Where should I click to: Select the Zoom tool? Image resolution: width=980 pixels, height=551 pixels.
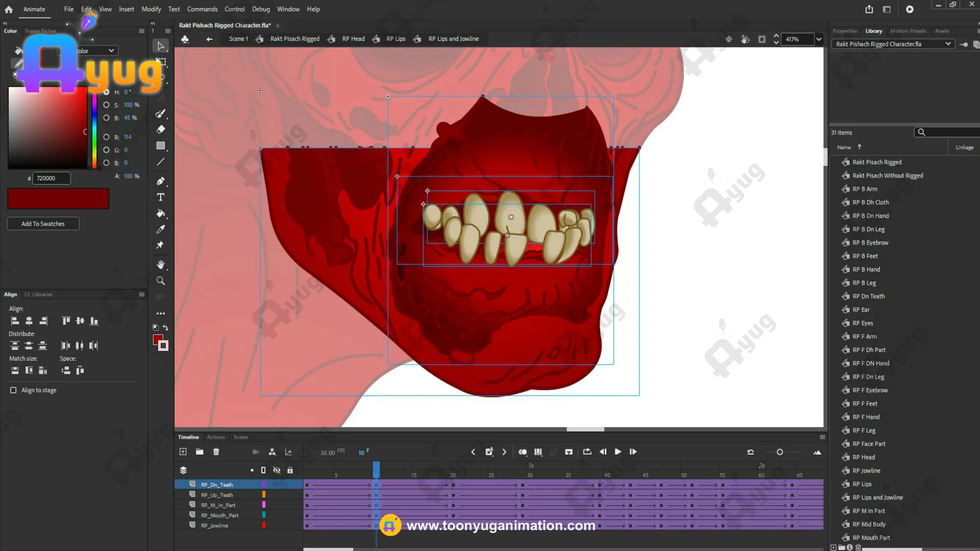[x=160, y=281]
